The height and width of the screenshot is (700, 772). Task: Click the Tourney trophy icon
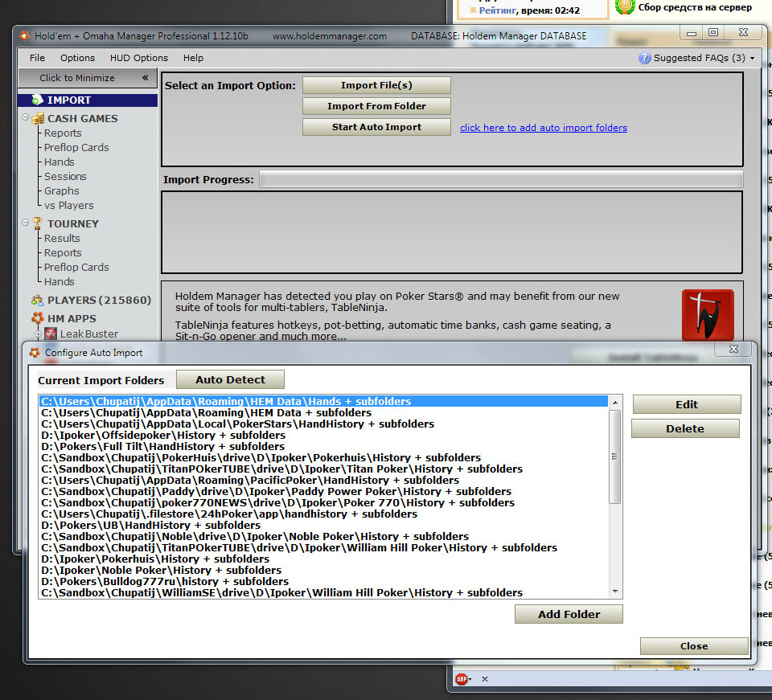(38, 223)
